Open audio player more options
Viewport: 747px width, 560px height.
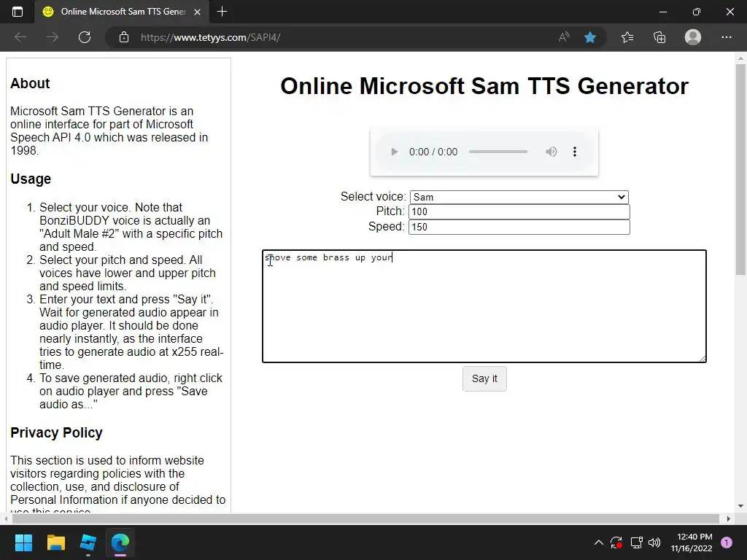click(575, 152)
